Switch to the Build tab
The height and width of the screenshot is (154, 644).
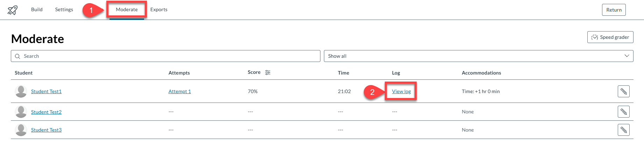[37, 9]
